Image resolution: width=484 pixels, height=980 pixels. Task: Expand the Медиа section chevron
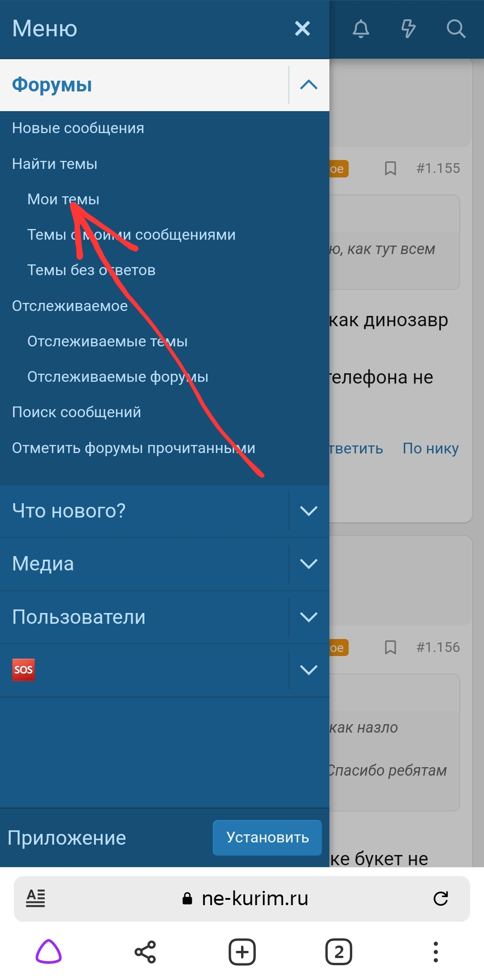pyautogui.click(x=309, y=564)
